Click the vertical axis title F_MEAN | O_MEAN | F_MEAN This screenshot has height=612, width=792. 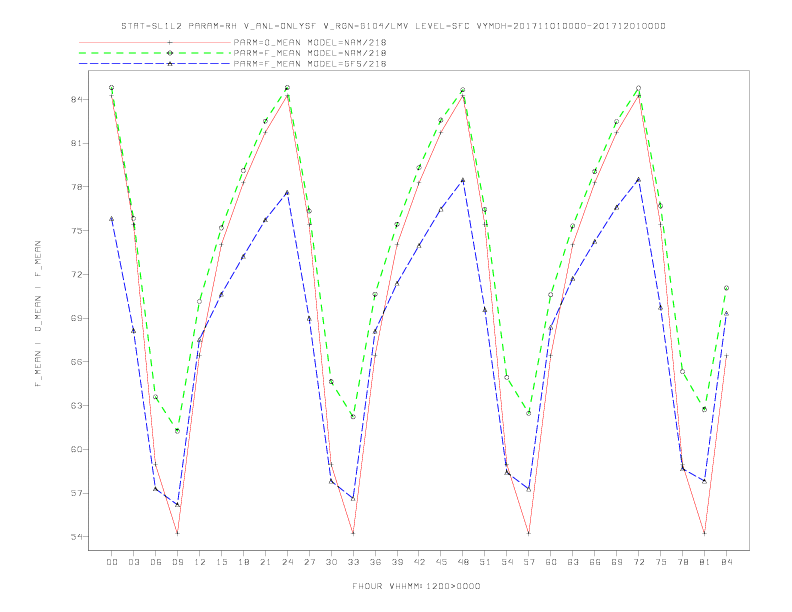pyautogui.click(x=38, y=314)
